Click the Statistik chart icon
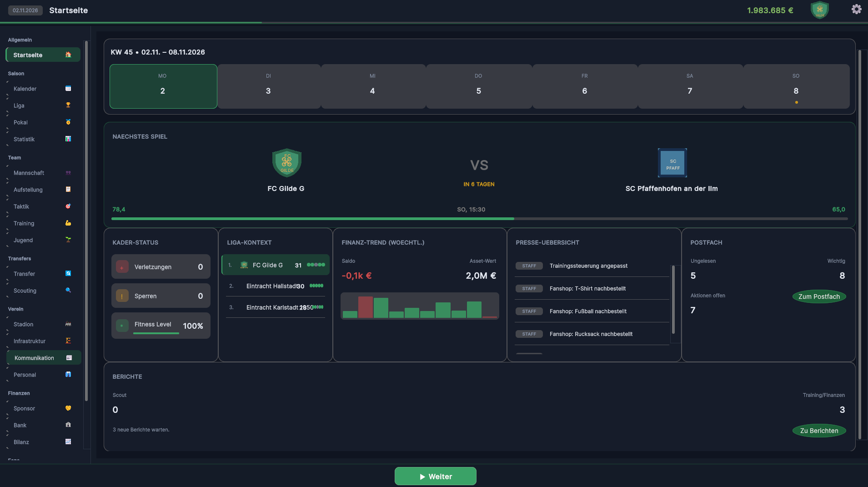868x487 pixels. click(x=68, y=139)
